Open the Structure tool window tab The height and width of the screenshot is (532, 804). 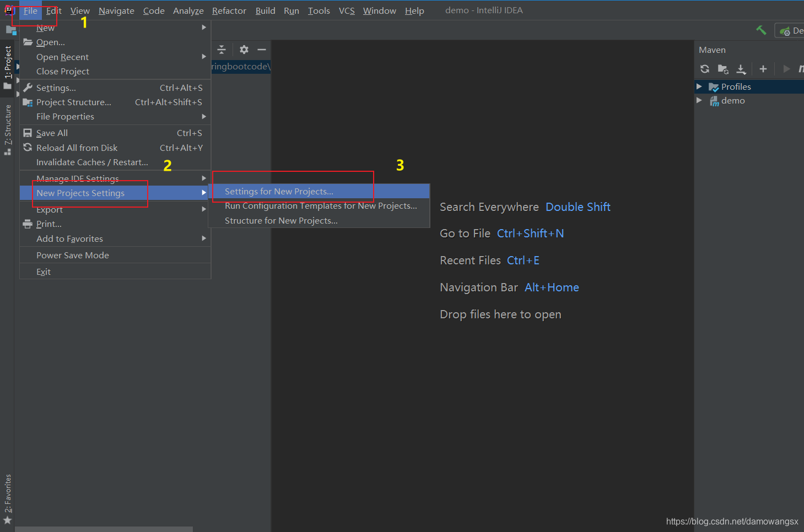point(8,129)
